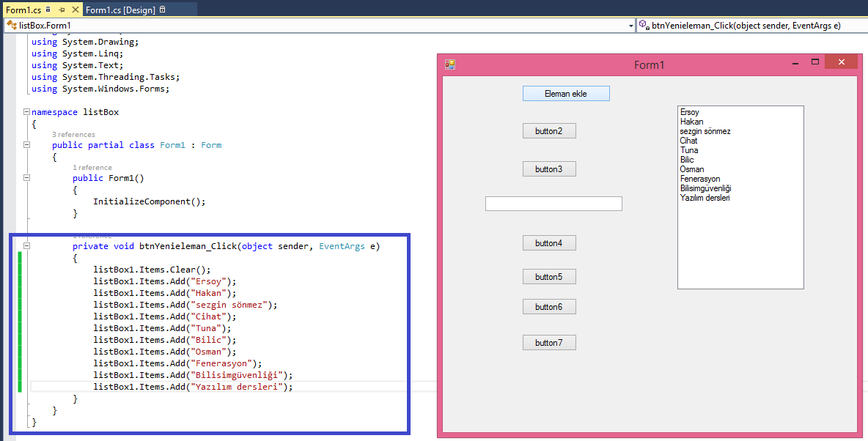Image resolution: width=868 pixels, height=441 pixels.
Task: Close the Form1 window
Action: click(x=841, y=62)
